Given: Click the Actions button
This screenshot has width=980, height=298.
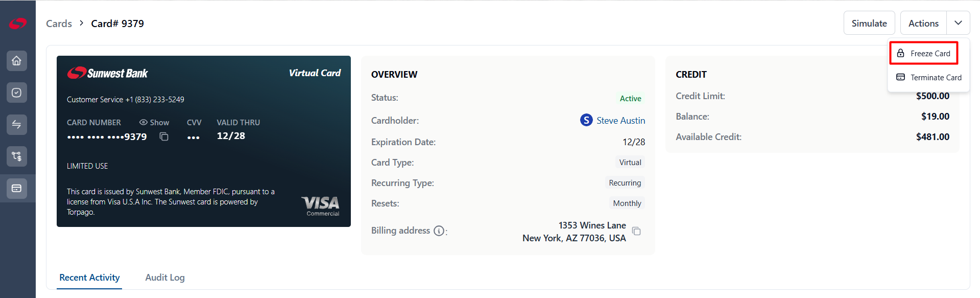Looking at the screenshot, I should coord(923,23).
